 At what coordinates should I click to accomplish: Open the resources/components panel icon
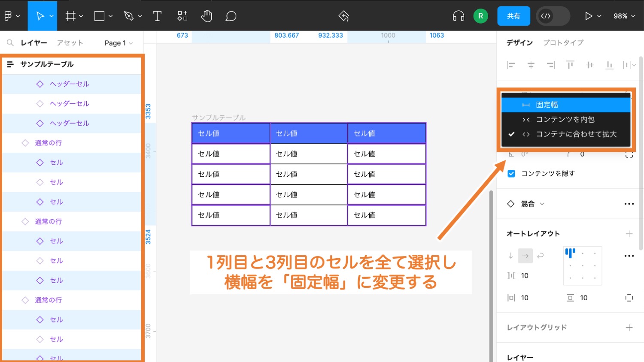tap(182, 16)
